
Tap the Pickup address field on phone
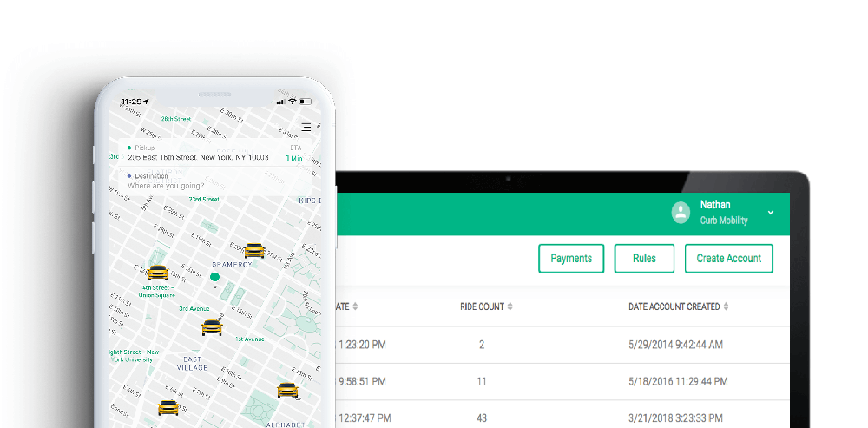click(214, 152)
